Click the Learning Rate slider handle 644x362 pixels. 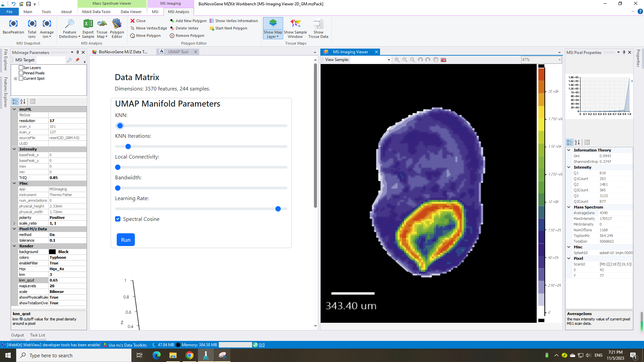point(278,209)
